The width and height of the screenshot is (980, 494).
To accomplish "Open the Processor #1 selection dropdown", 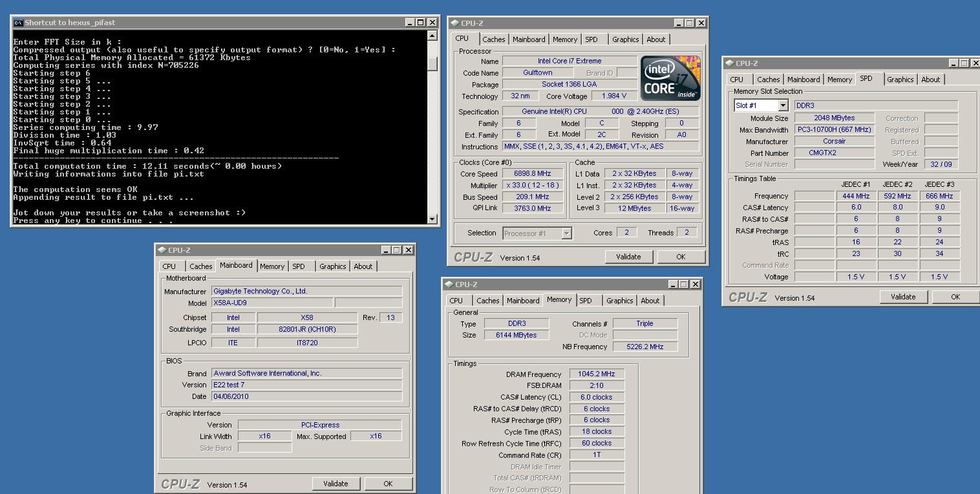I will coord(566,233).
